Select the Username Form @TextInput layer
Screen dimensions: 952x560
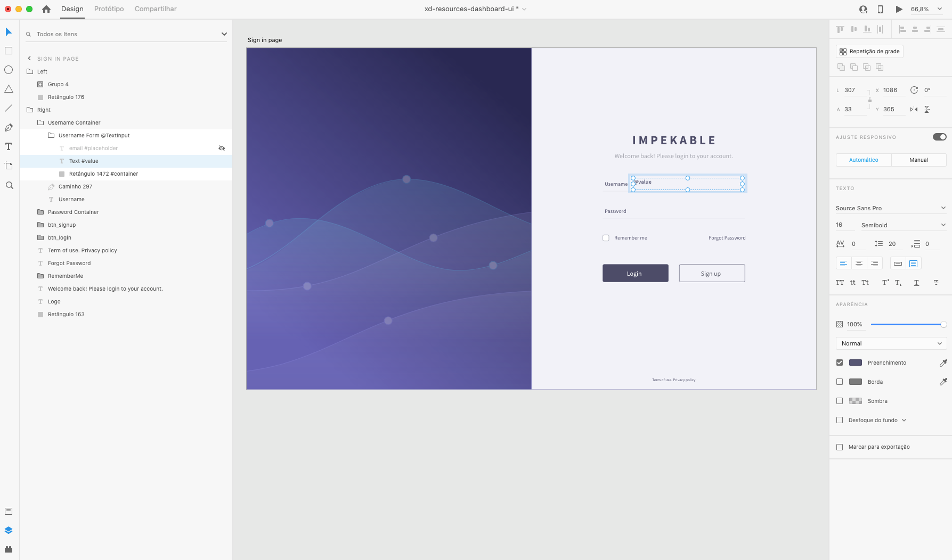pos(126,135)
